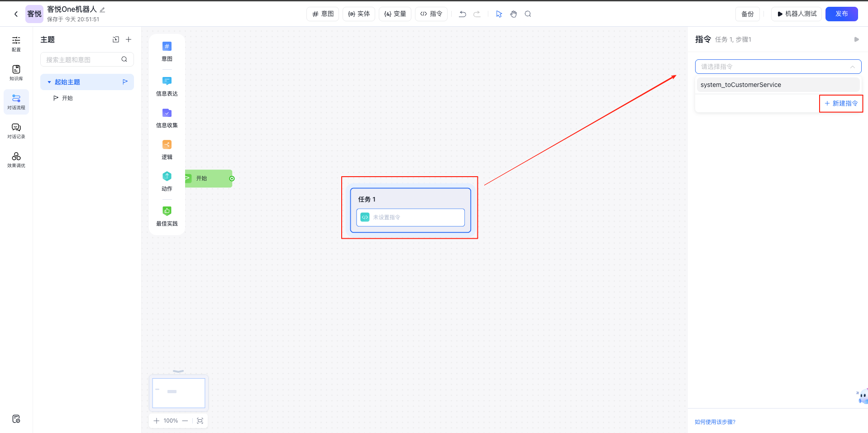The height and width of the screenshot is (433, 868).
Task: Click the 搜索主题和意图 search field
Action: pos(81,59)
